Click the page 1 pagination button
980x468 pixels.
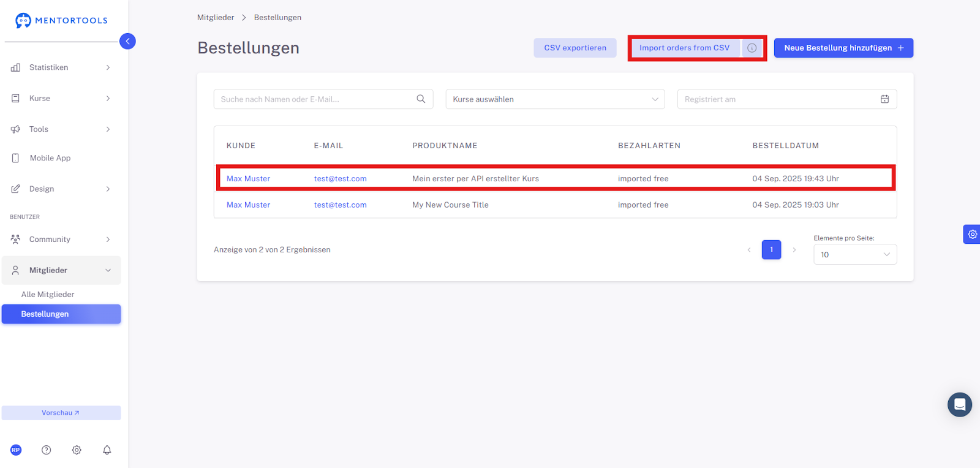click(771, 249)
